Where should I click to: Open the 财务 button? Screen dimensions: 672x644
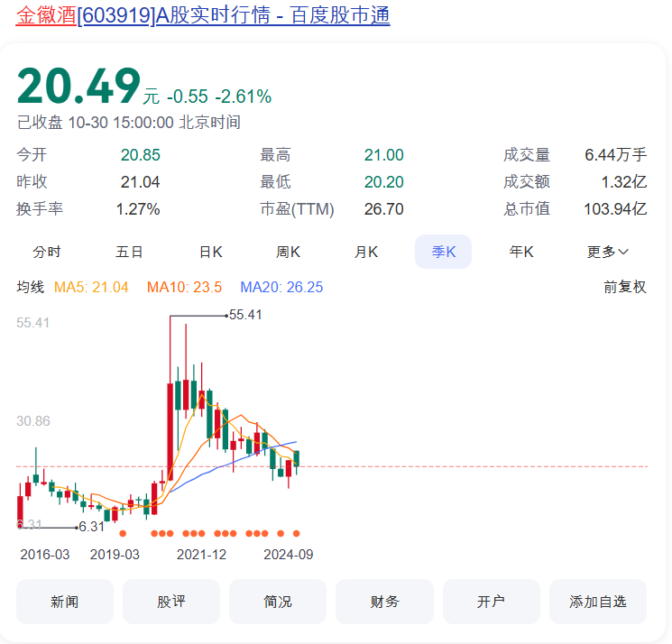click(x=384, y=602)
